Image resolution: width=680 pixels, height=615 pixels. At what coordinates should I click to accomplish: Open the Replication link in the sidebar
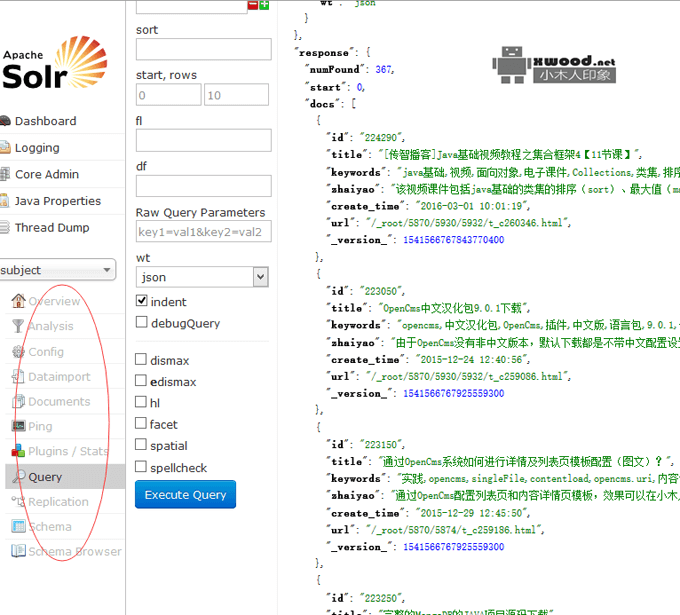[58, 502]
